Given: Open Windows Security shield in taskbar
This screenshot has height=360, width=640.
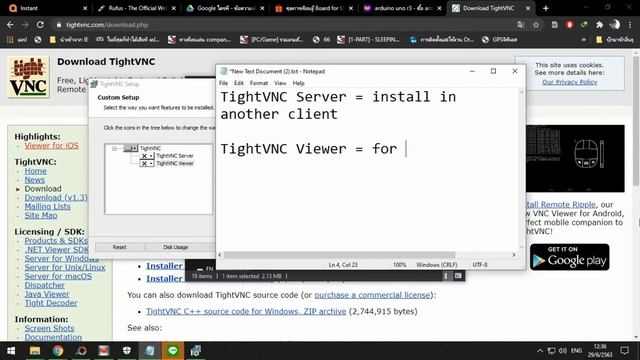Looking at the screenshot, I should tap(127, 351).
